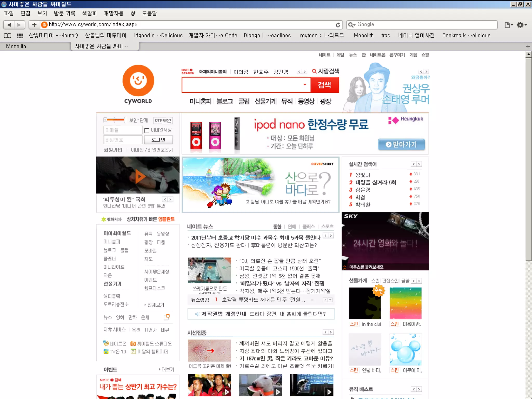Open the 책갈피 menu in menu bar
Viewport: 532px width, 399px height.
click(89, 13)
